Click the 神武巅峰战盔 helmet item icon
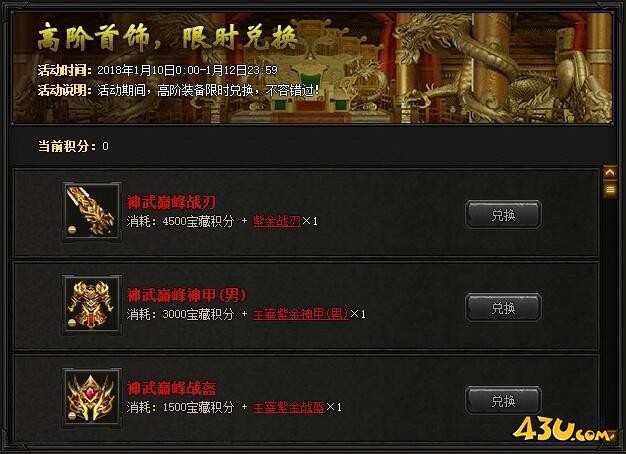Image resolution: width=626 pixels, height=454 pixels. click(91, 398)
